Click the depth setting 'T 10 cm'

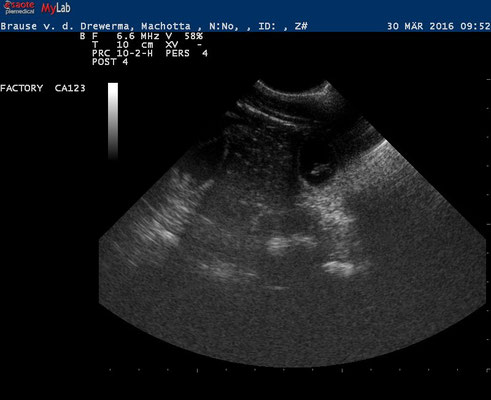click(123, 45)
